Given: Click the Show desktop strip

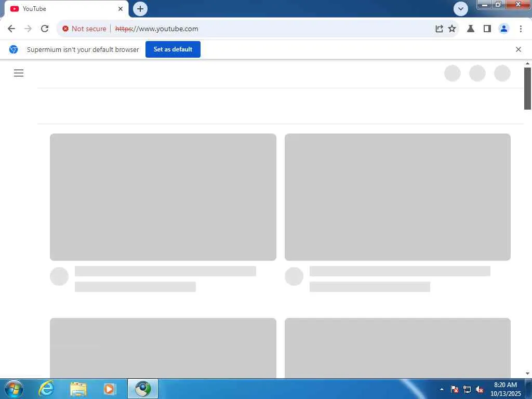Looking at the screenshot, I should (x=528, y=389).
